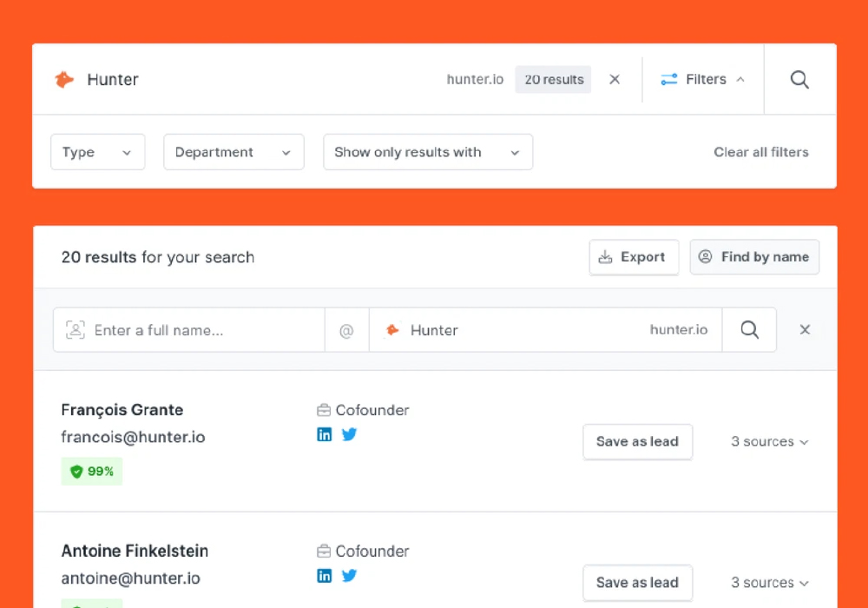This screenshot has height=608, width=868.
Task: Close the find-by-name search row
Action: coord(805,330)
